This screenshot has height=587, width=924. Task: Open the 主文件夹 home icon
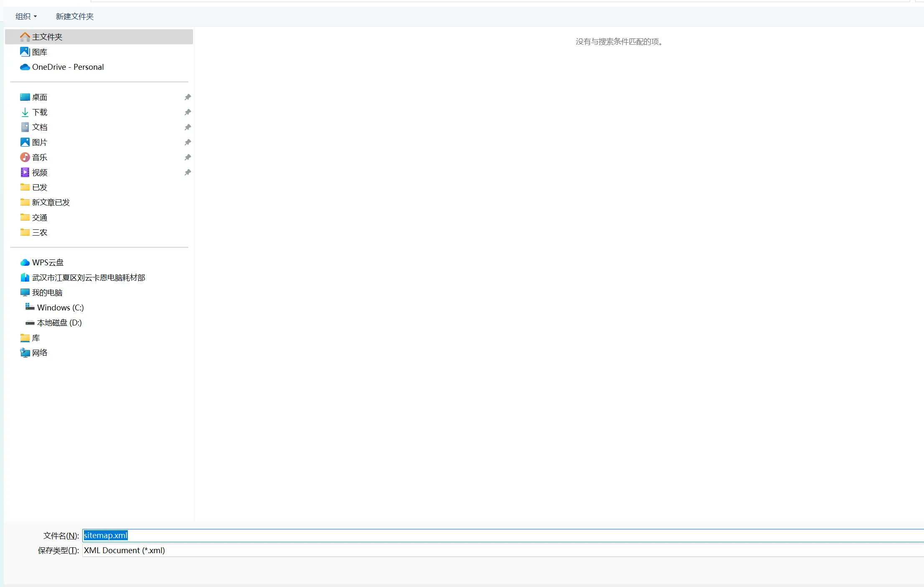pyautogui.click(x=25, y=37)
